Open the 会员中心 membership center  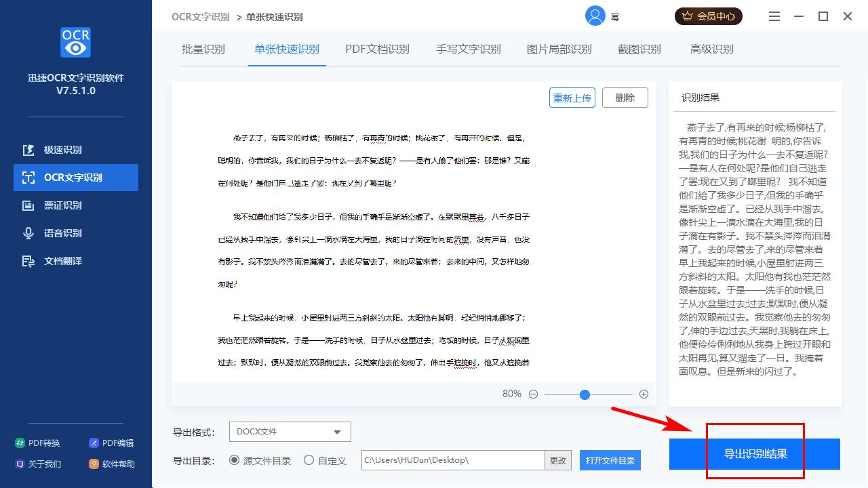(708, 15)
